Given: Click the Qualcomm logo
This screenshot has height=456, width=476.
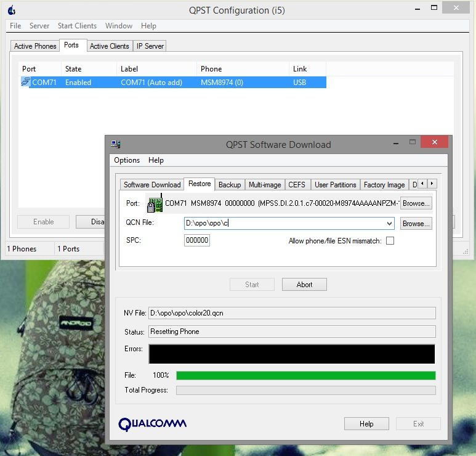Looking at the screenshot, I should [x=152, y=424].
